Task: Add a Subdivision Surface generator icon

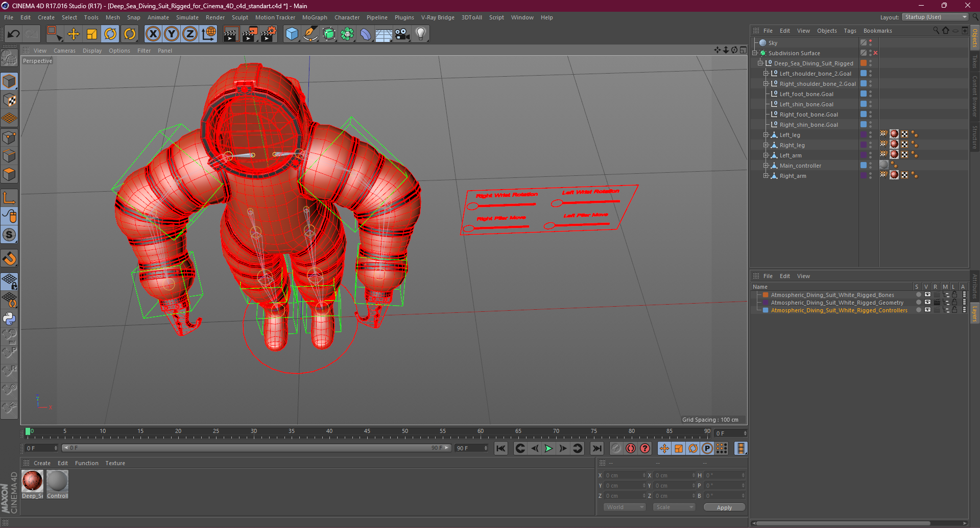Action: coord(329,34)
